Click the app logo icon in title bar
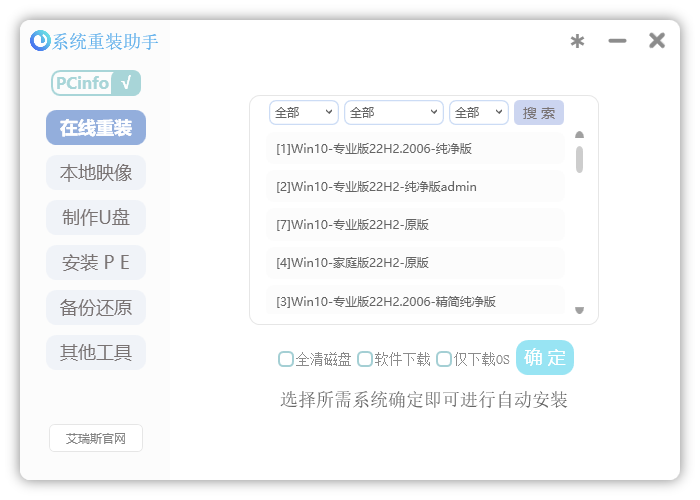This screenshot has height=500, width=700. click(x=40, y=41)
